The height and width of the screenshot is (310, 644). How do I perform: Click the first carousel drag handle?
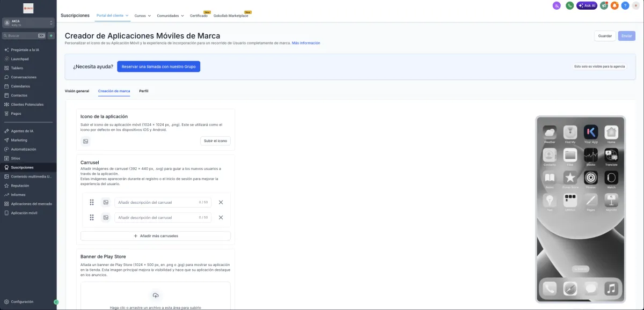(x=92, y=202)
